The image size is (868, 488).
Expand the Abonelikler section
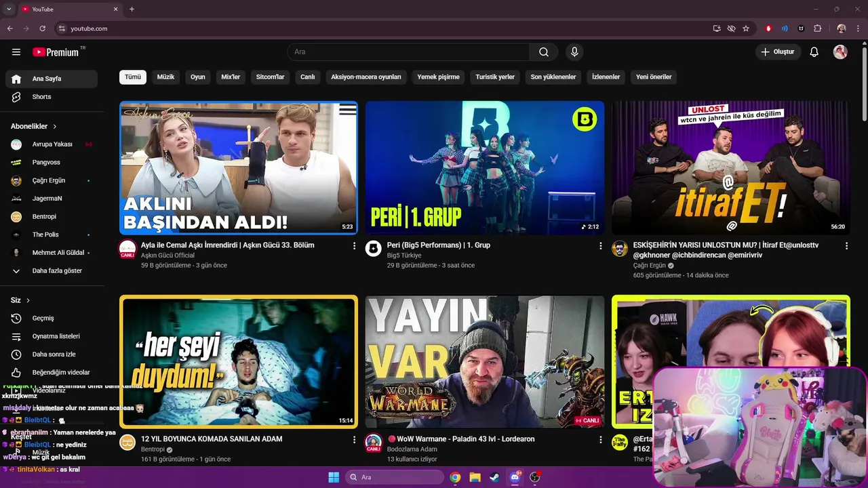tap(34, 126)
